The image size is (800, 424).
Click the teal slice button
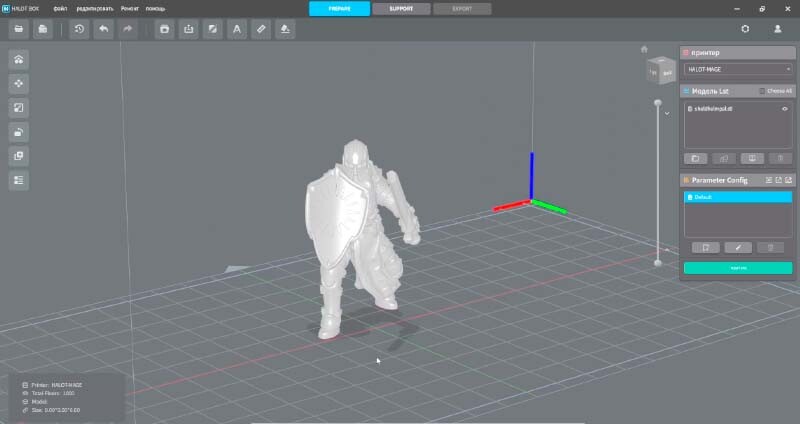pos(738,268)
